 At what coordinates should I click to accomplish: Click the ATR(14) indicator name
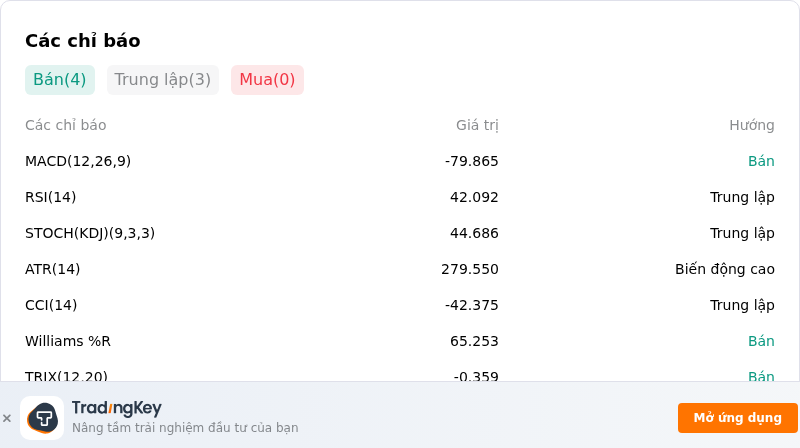pyautogui.click(x=53, y=269)
